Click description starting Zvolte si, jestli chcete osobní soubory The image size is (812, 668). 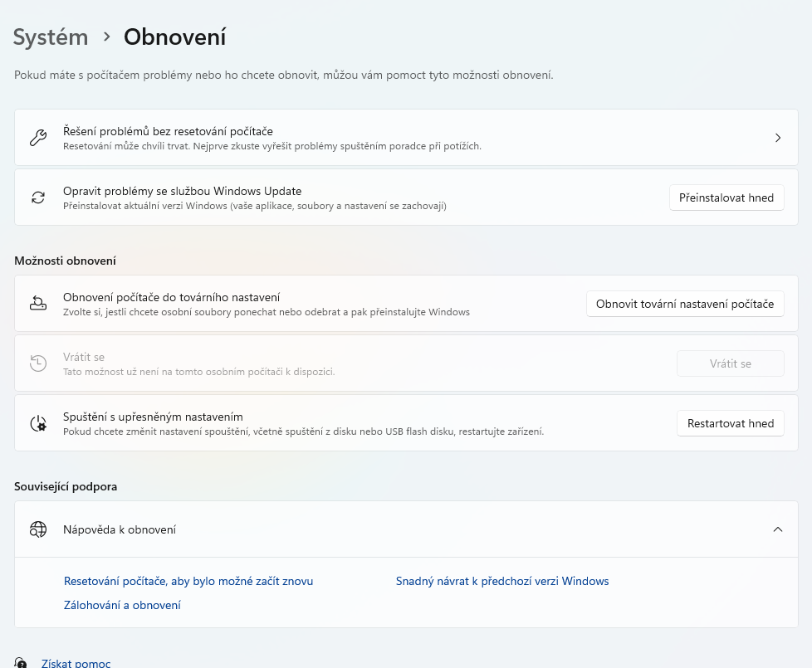tap(267, 312)
